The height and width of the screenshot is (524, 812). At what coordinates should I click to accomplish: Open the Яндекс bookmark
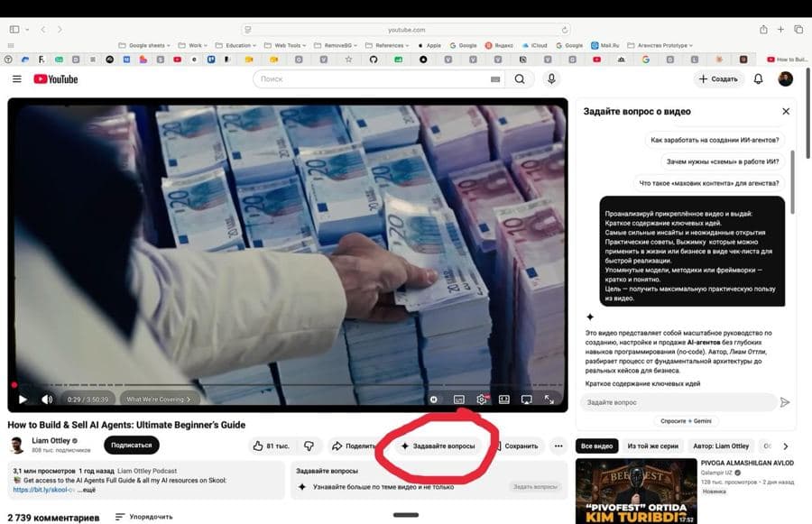tap(499, 46)
